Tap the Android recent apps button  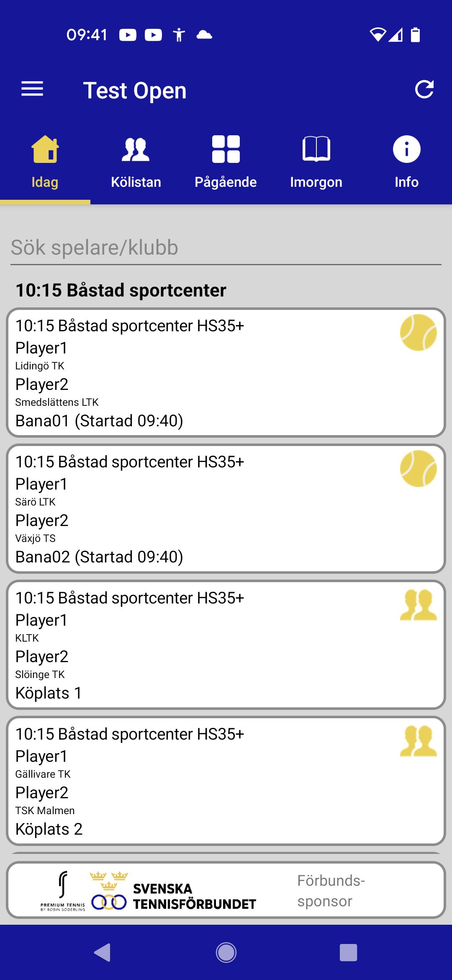coord(348,953)
